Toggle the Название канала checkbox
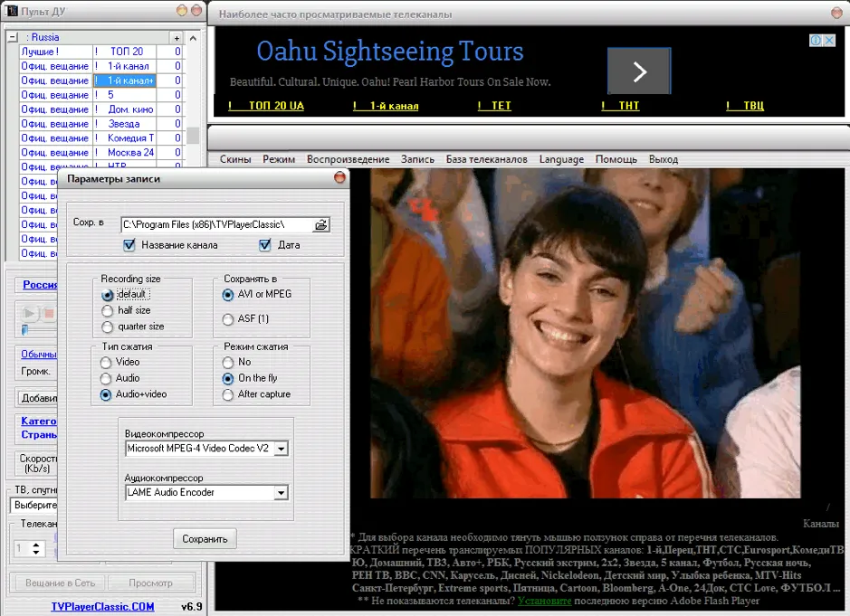Image resolution: width=850 pixels, height=616 pixels. [x=129, y=245]
